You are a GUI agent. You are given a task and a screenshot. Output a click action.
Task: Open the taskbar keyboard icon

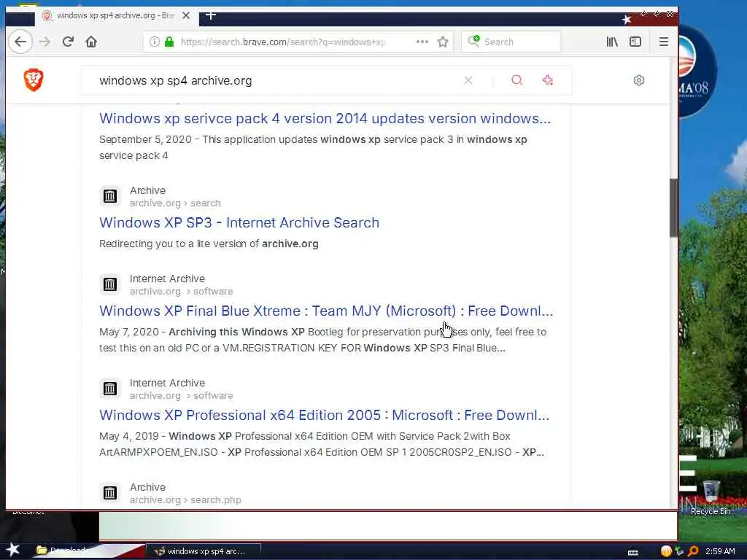(633, 553)
